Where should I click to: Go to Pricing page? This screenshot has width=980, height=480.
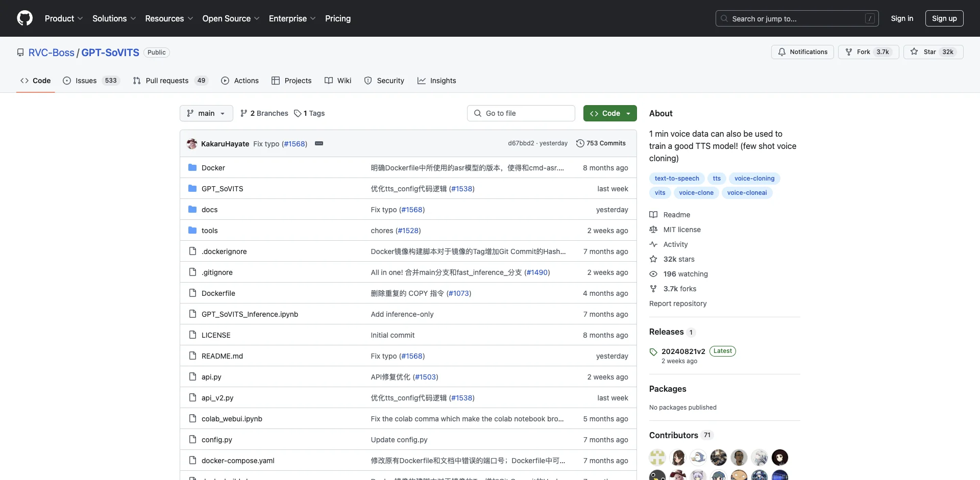[x=338, y=18]
